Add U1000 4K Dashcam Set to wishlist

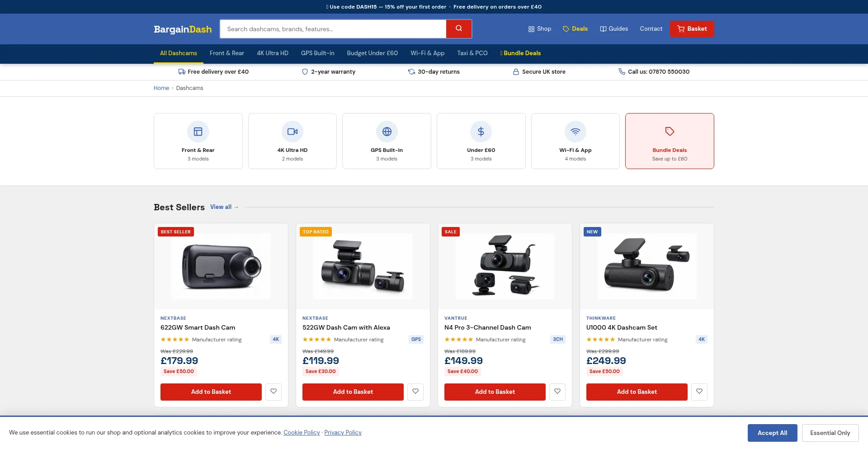[x=699, y=392]
